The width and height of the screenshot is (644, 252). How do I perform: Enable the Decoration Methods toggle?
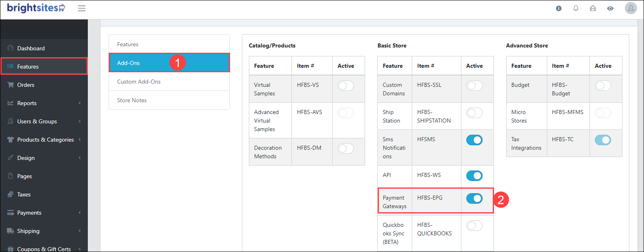(346, 149)
